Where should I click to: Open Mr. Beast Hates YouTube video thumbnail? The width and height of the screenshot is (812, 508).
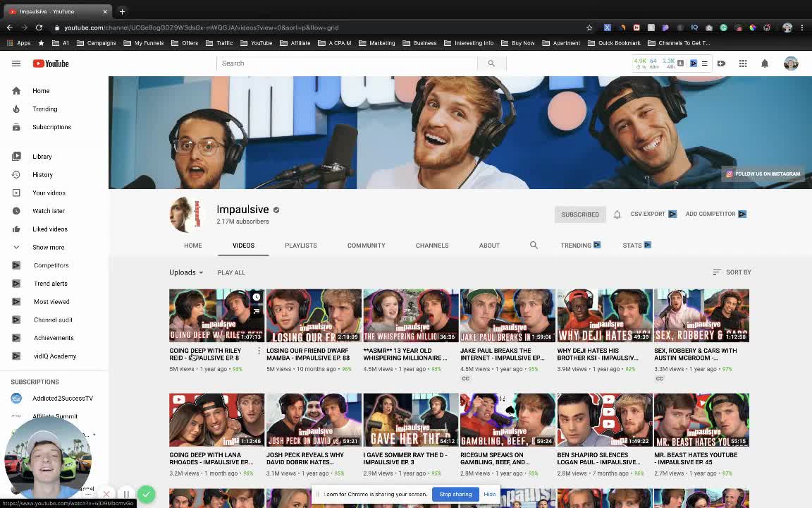pos(701,420)
